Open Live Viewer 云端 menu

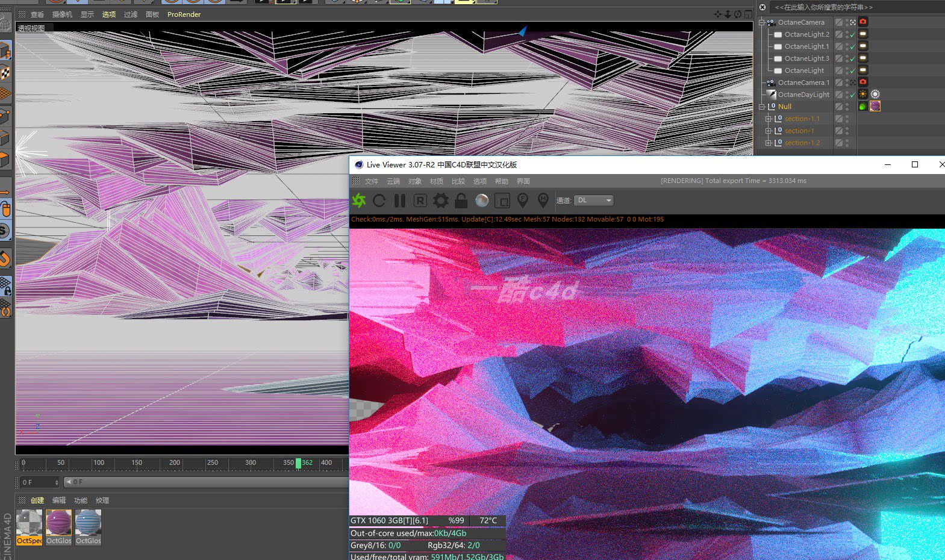point(393,181)
